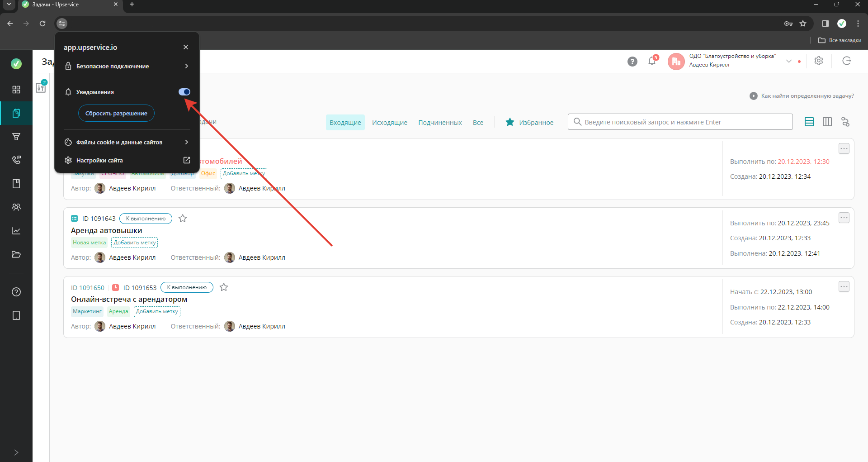This screenshot has width=868, height=462.
Task: Open Файлы cookie и данные сайтов
Action: (x=127, y=142)
